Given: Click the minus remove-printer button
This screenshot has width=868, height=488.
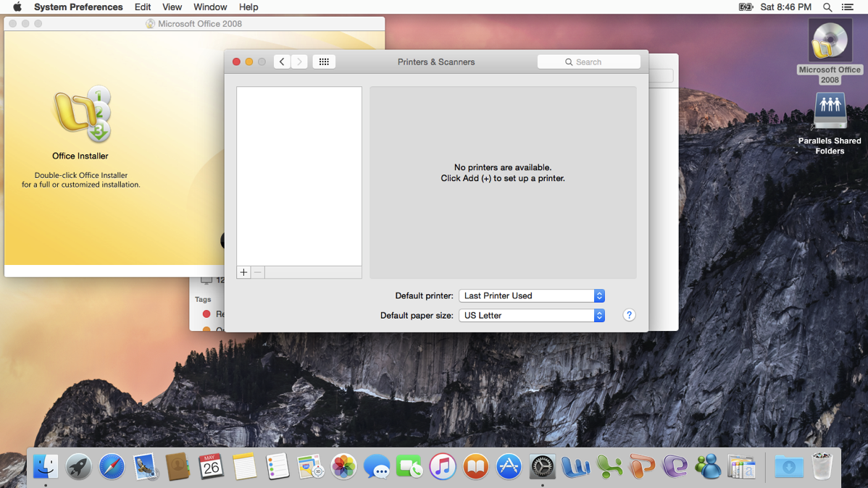Looking at the screenshot, I should 257,272.
